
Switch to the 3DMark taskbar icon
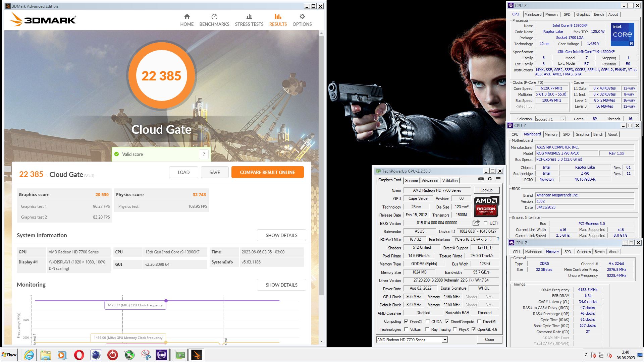coord(197,355)
